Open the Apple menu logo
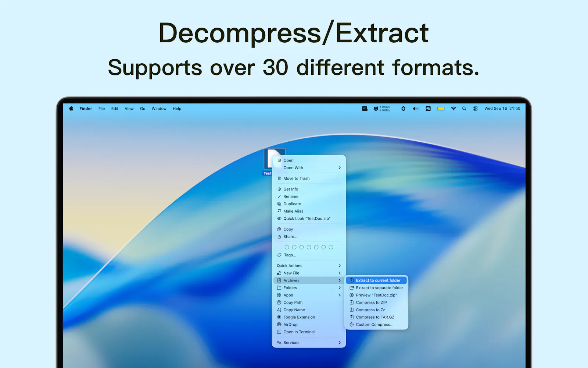This screenshot has height=368, width=588. [71, 109]
